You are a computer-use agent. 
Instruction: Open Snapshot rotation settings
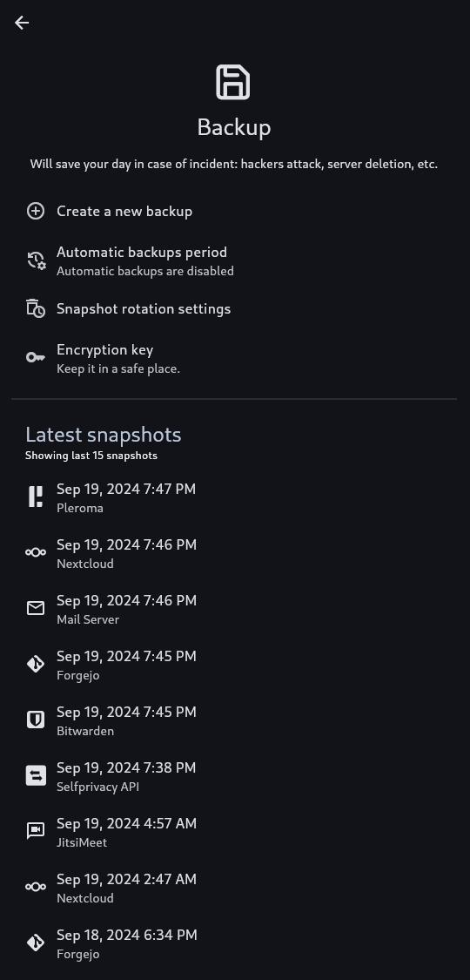click(x=235, y=308)
